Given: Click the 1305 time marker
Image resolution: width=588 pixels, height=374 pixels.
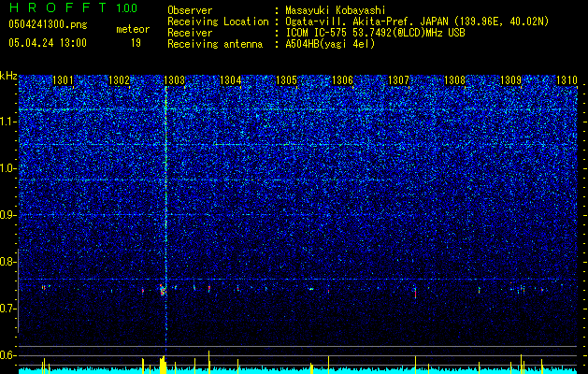Looking at the screenshot, I should click(286, 80).
